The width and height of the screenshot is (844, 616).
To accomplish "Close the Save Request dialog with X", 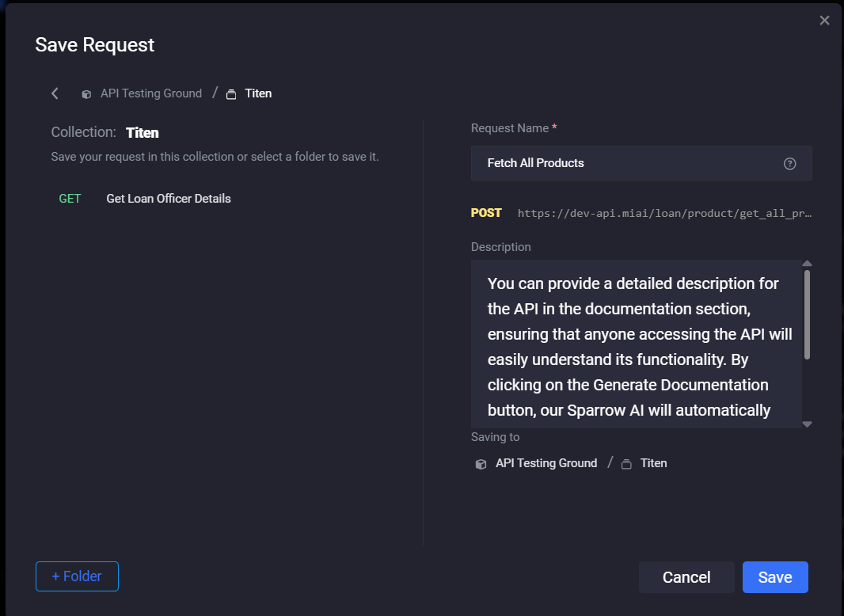I will coord(824,21).
